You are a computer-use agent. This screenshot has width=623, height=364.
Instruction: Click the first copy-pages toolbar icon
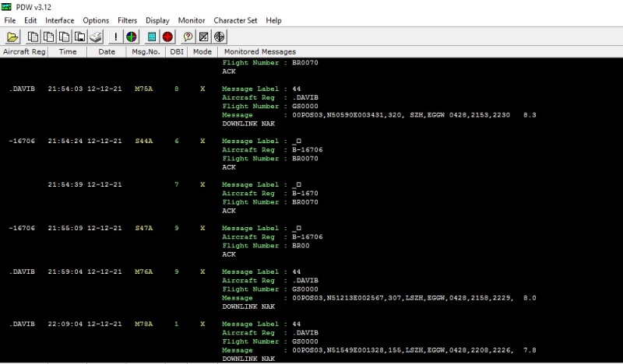(33, 37)
